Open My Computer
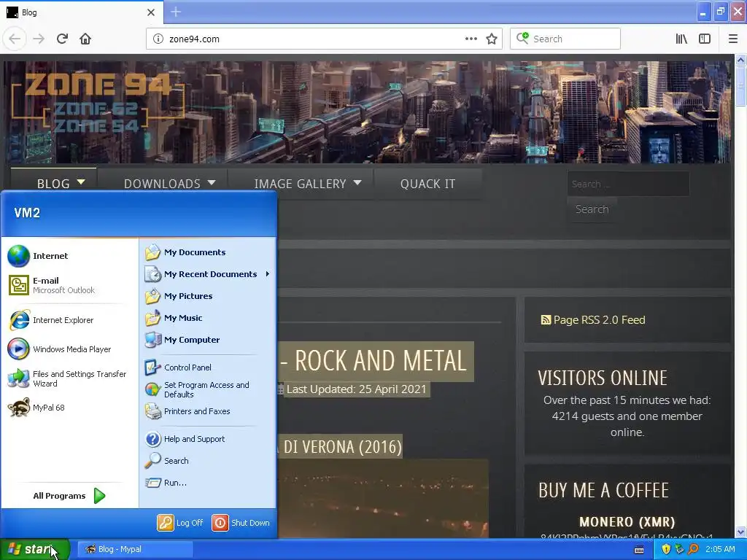Screen dimensions: 747x560 click(207, 340)
